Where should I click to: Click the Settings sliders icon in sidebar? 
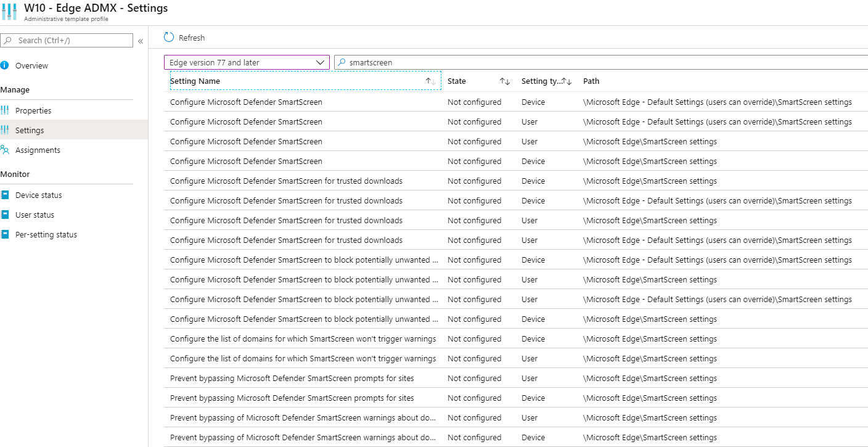[x=5, y=130]
